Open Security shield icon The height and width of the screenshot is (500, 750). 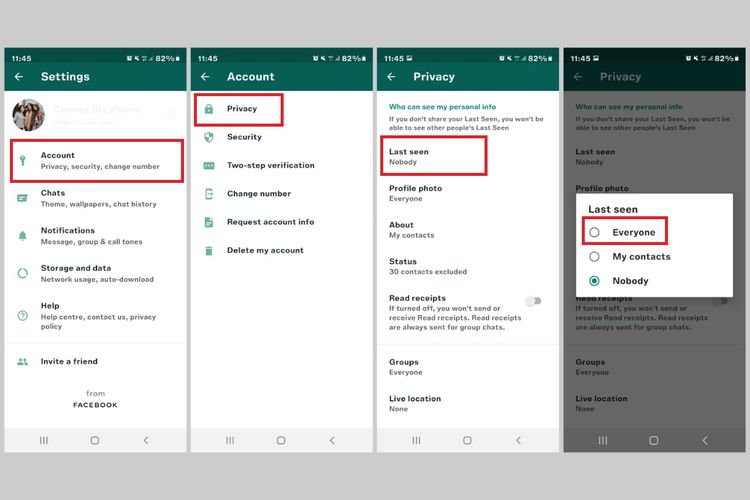[x=209, y=137]
